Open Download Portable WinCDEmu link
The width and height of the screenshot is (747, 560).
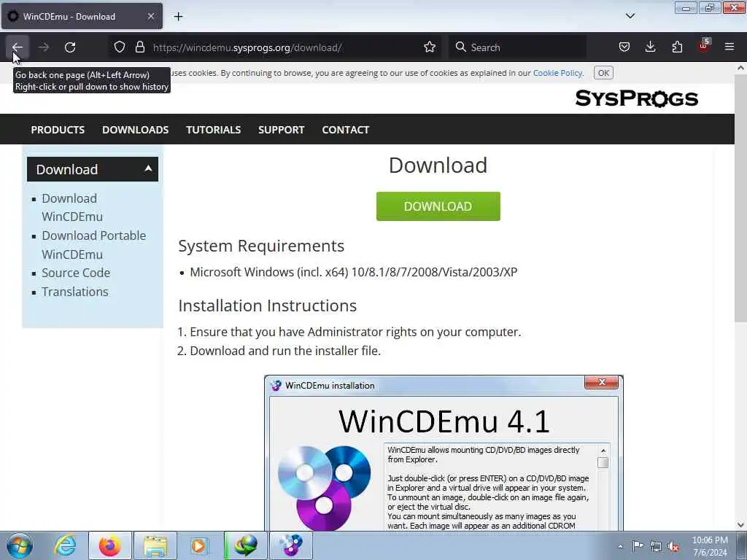(x=93, y=245)
